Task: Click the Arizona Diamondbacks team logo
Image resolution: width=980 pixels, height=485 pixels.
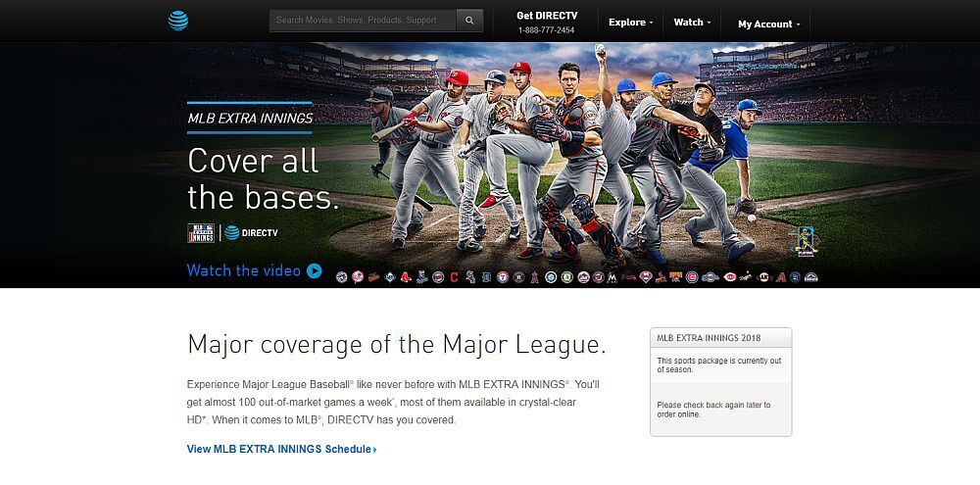Action: point(781,277)
